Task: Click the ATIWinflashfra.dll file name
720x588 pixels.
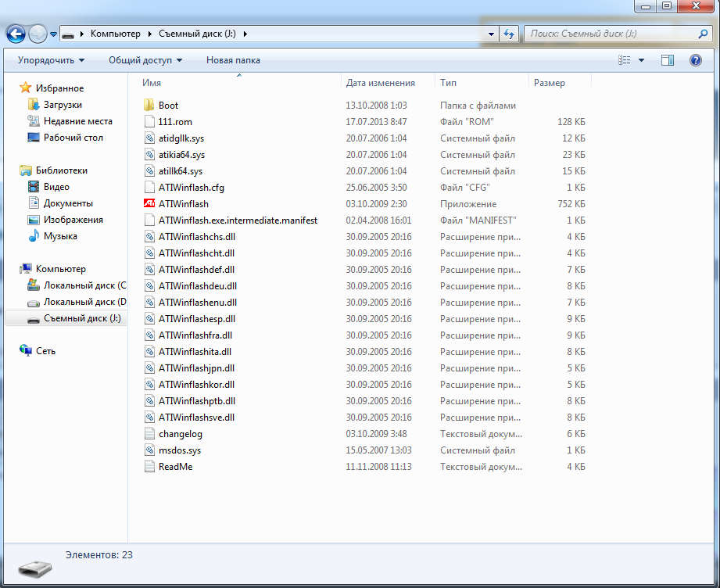Action: 195,335
